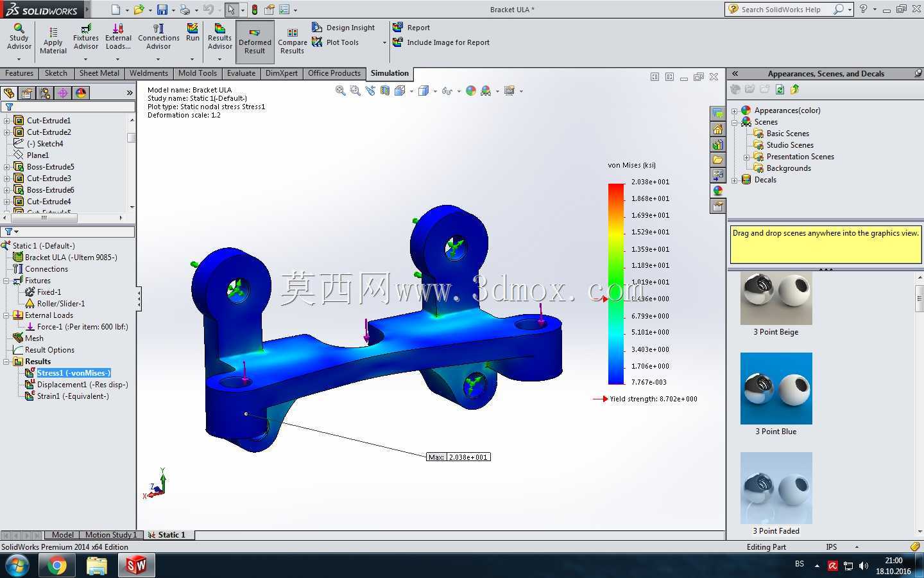Open the External Loads tool
Screen dimensions: 924x578
(x=118, y=37)
